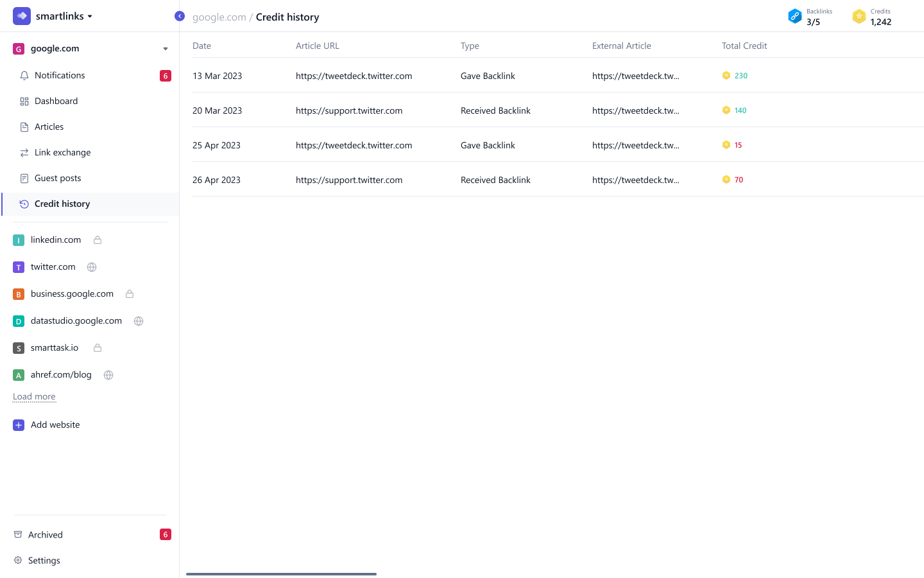The width and height of the screenshot is (924, 578).
Task: Open the 13 Mar 2023 tweetdeck article URL
Action: pyautogui.click(x=354, y=76)
